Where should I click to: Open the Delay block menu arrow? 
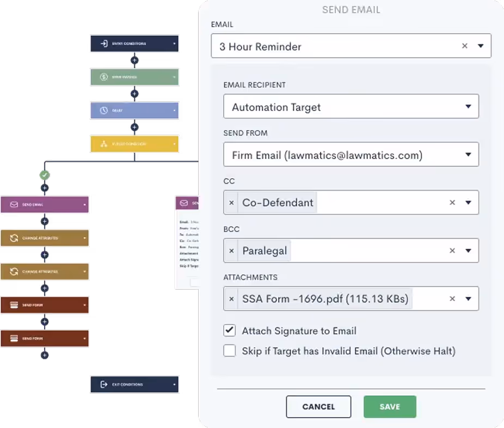174,111
